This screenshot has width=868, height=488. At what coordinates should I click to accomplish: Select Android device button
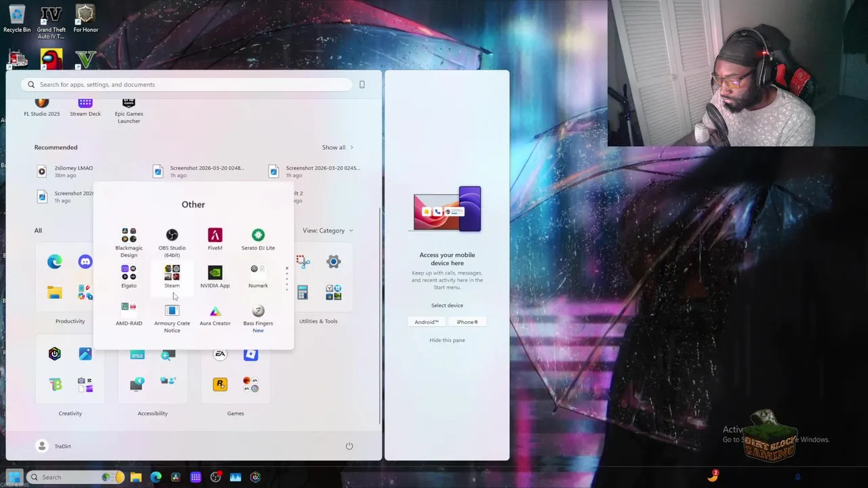click(427, 322)
